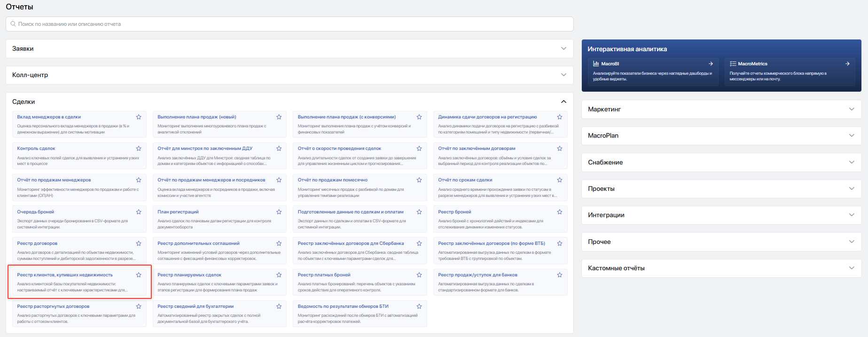
Task: Expand the Заявки section
Action: pyautogui.click(x=289, y=48)
